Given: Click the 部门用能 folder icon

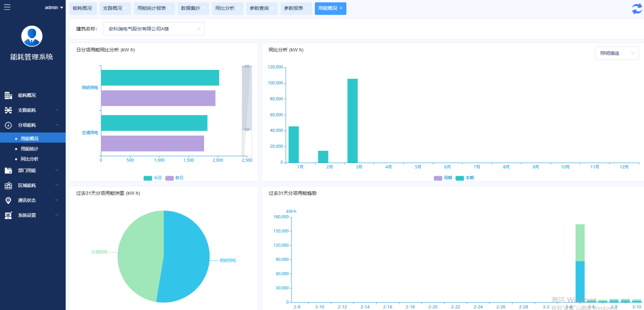Looking at the screenshot, I should click(8, 170).
